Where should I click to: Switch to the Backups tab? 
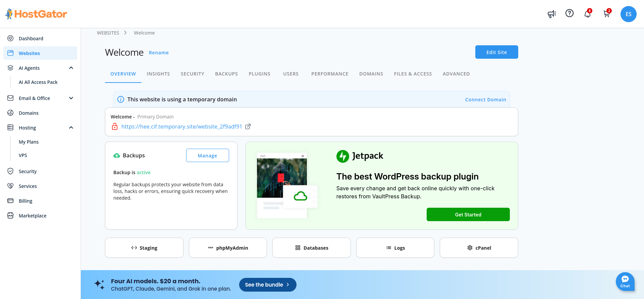click(x=226, y=74)
